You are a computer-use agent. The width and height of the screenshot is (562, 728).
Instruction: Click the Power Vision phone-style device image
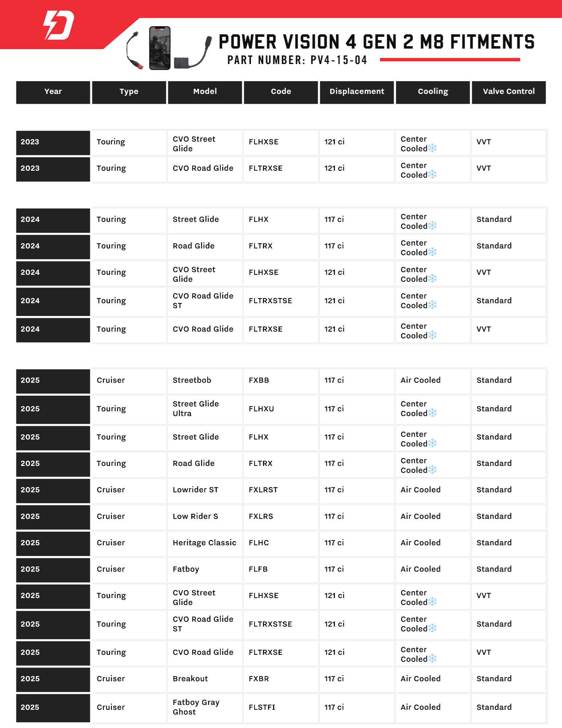(160, 48)
